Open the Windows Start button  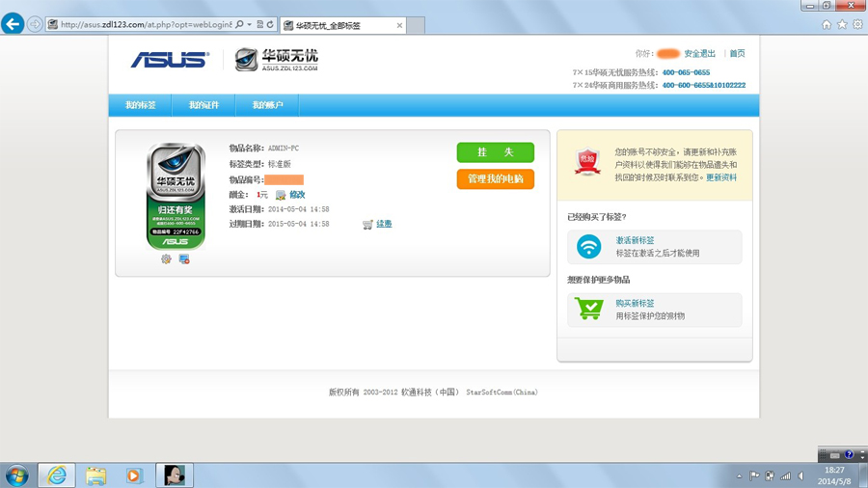[16, 475]
